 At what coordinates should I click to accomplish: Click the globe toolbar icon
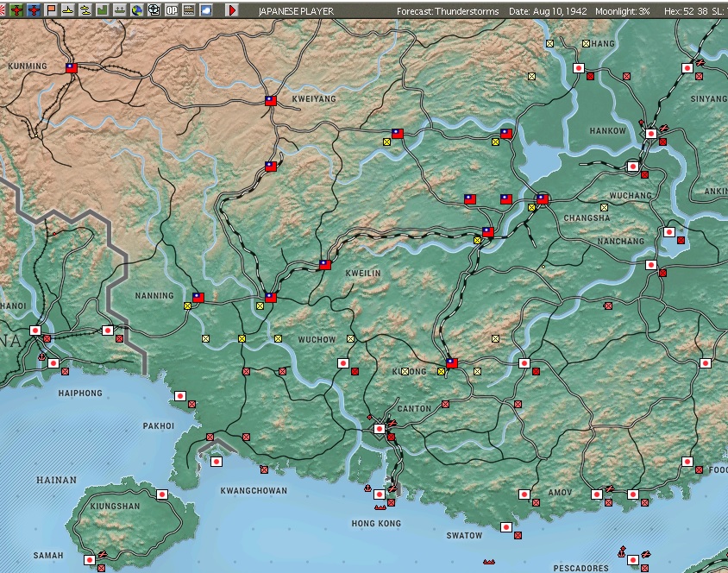(x=136, y=9)
